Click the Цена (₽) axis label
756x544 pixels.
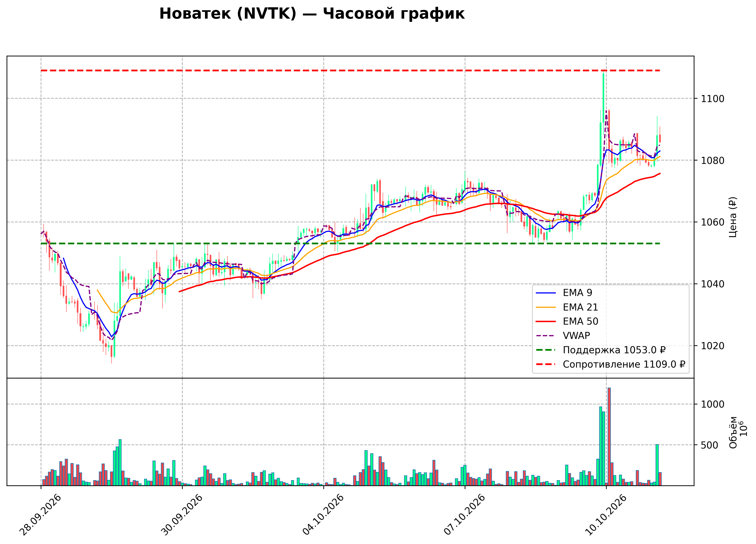(733, 217)
